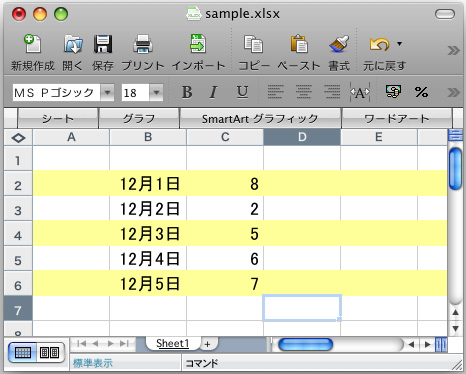The height and width of the screenshot is (374, 466).
Task: Select row 7 header
Action: tap(18, 308)
